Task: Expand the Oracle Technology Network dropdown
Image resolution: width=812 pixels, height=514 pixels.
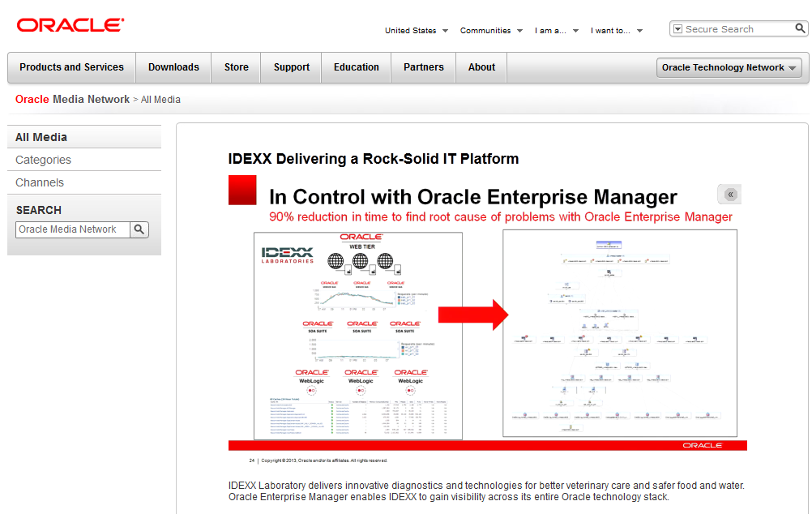Action: pyautogui.click(x=729, y=67)
